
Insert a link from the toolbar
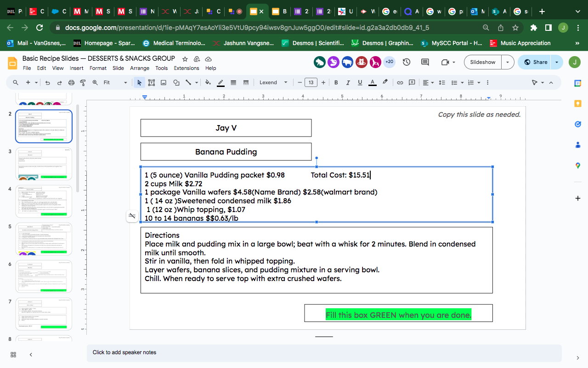400,82
